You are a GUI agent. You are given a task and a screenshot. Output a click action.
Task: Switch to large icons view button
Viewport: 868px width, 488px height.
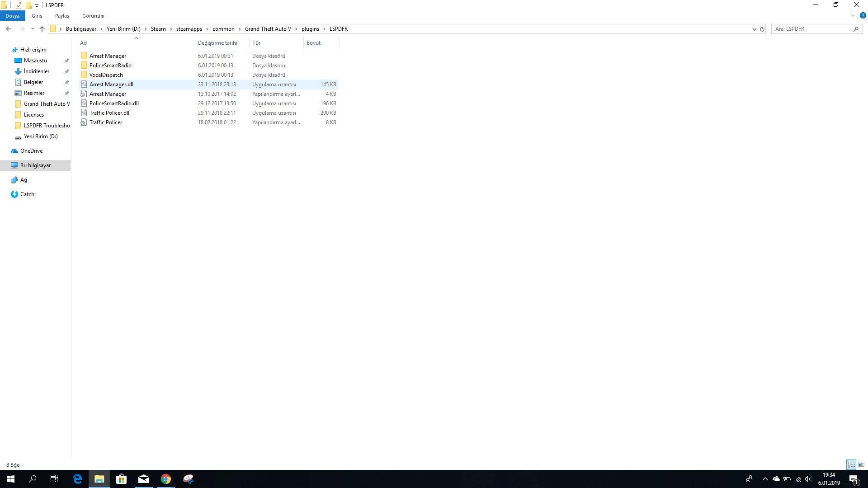click(861, 465)
